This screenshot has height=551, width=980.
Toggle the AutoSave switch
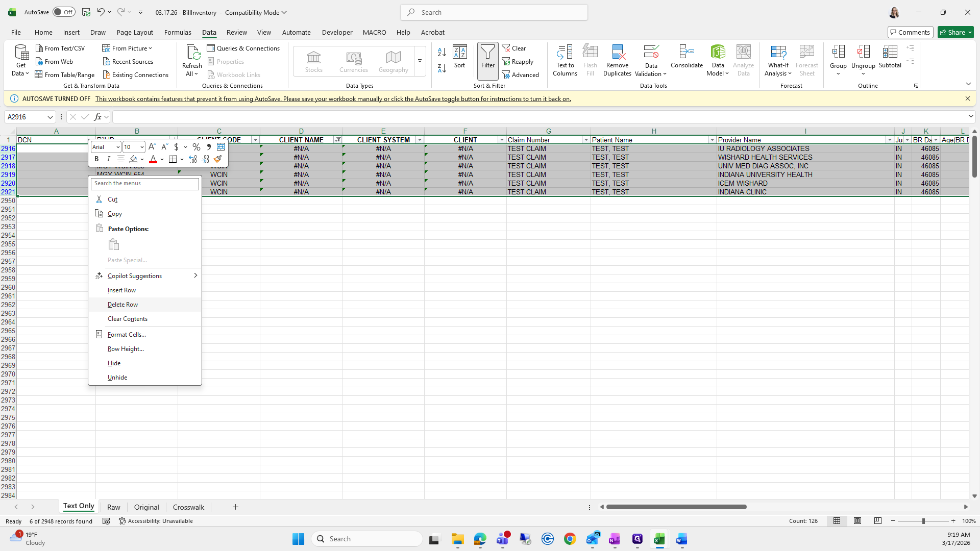(x=64, y=12)
